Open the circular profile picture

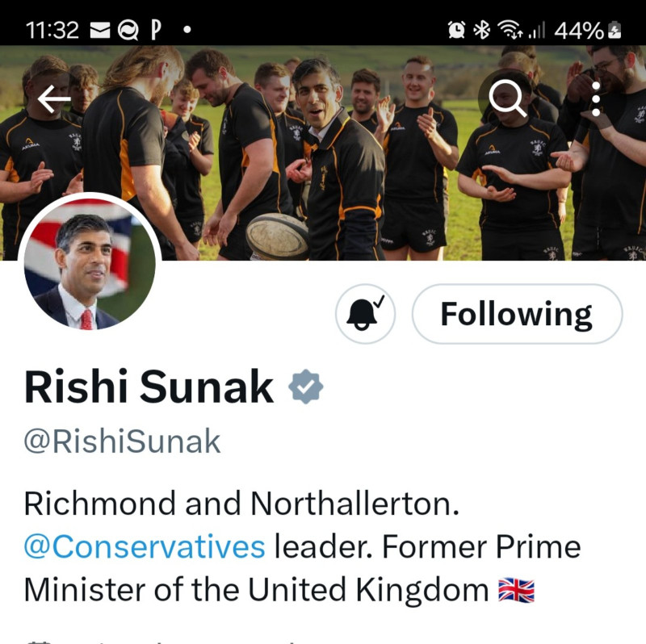coord(90,264)
